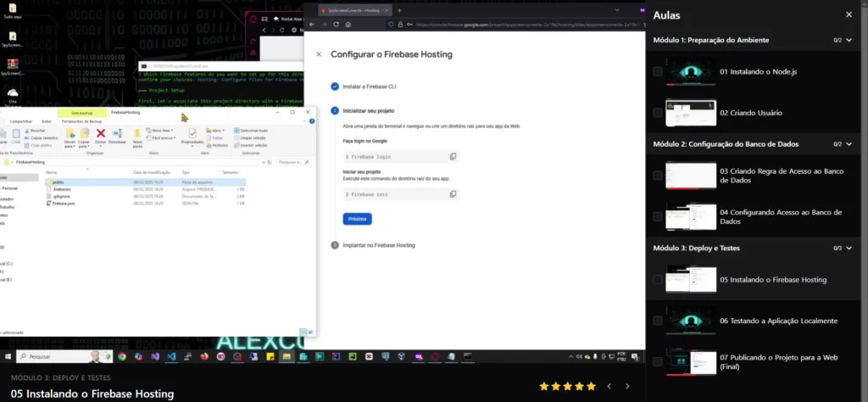Copy the firebase login command
The width and height of the screenshot is (868, 402).
click(453, 157)
